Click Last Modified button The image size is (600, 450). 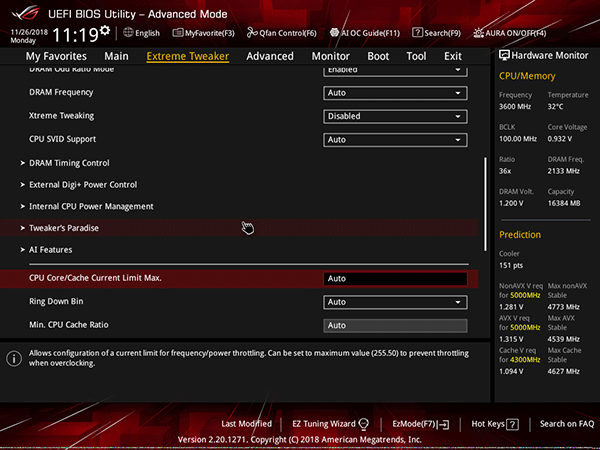(246, 424)
